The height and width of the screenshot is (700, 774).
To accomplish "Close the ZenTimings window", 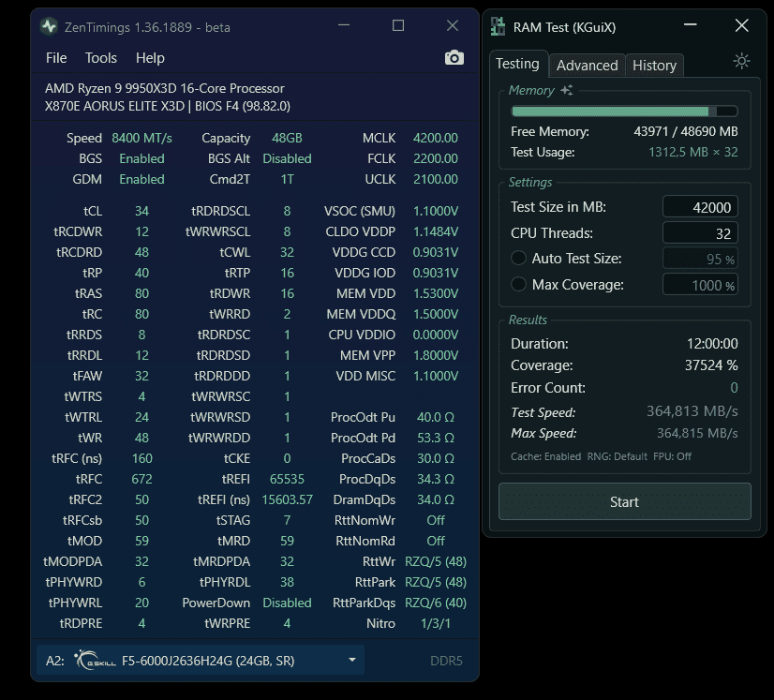I will [x=453, y=25].
